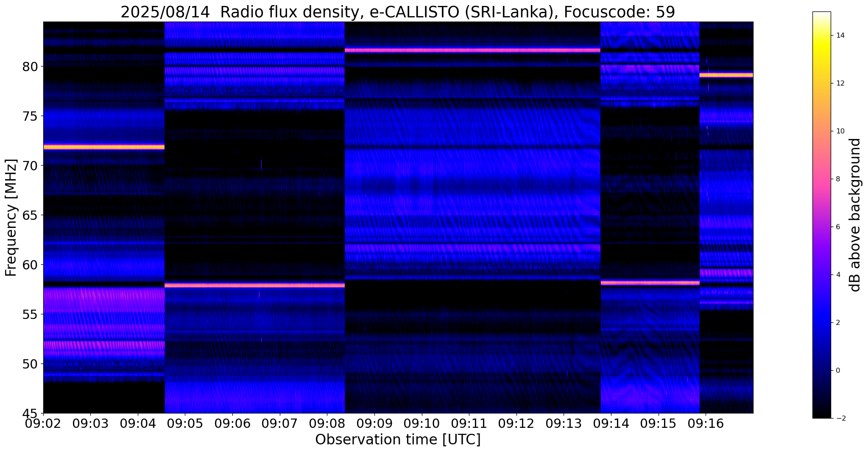This screenshot has height=452, width=868.
Task: Click the bright 72 MHz emission line near 09:03
Action: (104, 147)
